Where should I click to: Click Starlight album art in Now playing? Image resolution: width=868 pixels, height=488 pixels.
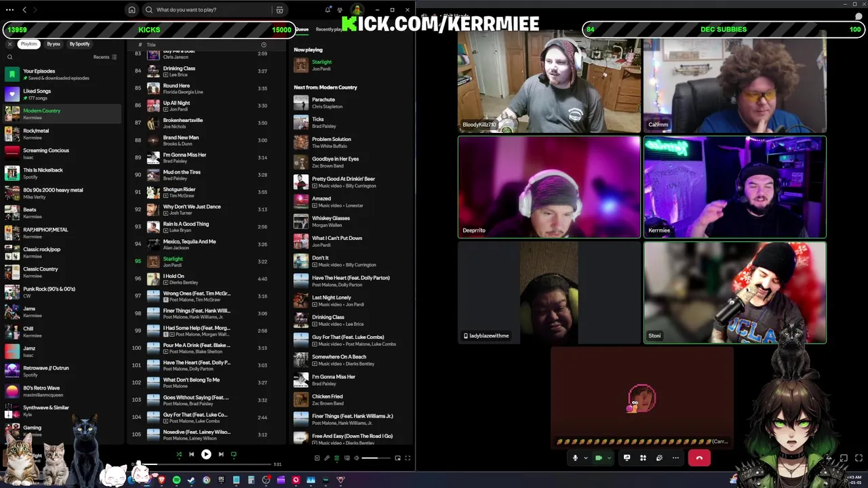[x=300, y=65]
